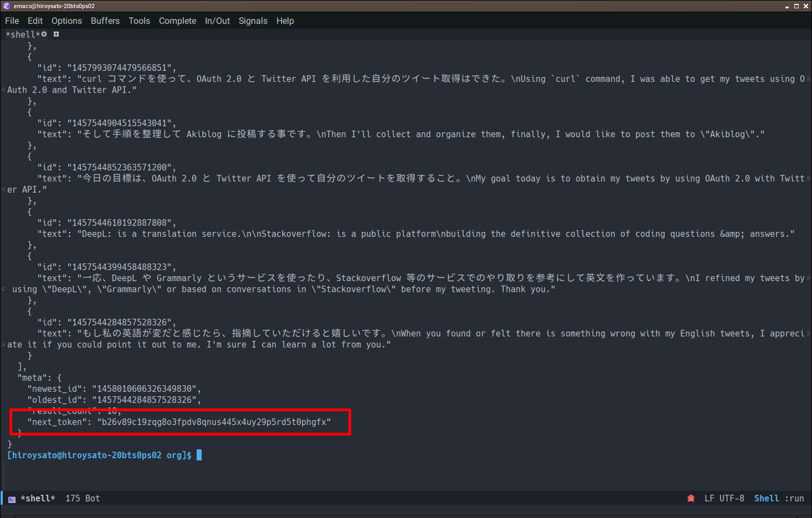
Task: Open a new tab with the plus icon
Action: (56, 34)
